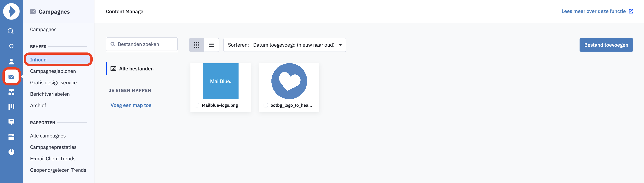The width and height of the screenshot is (644, 183).
Task: Switch to grid view
Action: click(196, 45)
